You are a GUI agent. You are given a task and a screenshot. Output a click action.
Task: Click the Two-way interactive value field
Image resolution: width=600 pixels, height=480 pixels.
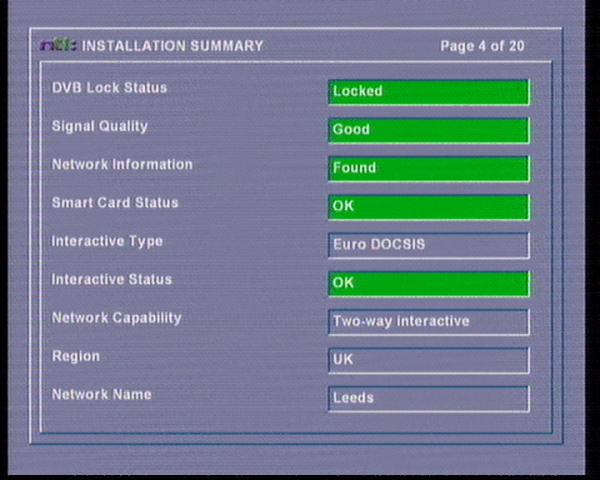(428, 322)
